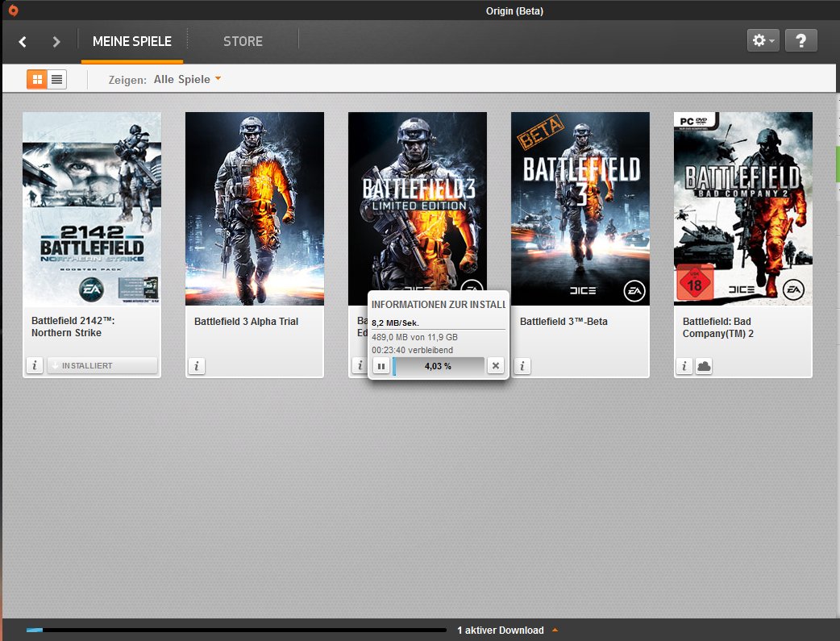Image resolution: width=840 pixels, height=641 pixels.
Task: Click the Origin logo icon in title bar
Action: pos(13,10)
